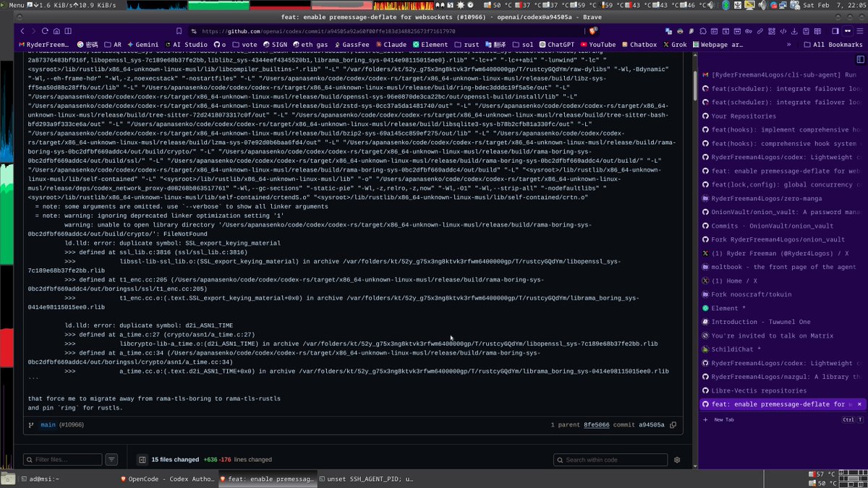The image size is (868, 488).
Task: Open the vote bookmarks folder
Action: click(244, 44)
